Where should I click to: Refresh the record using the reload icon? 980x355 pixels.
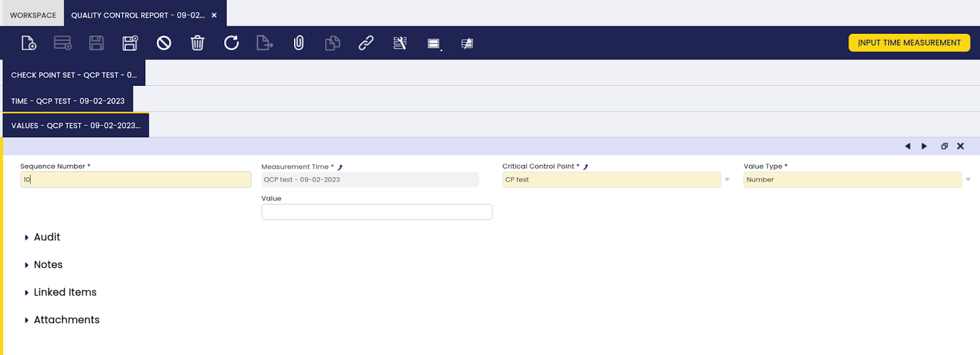coord(231,43)
